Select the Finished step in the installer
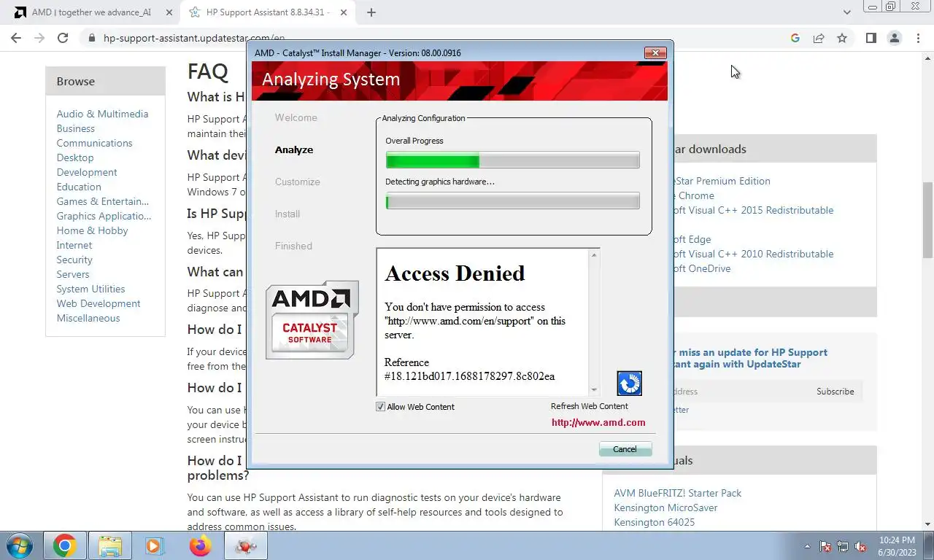 (x=293, y=246)
